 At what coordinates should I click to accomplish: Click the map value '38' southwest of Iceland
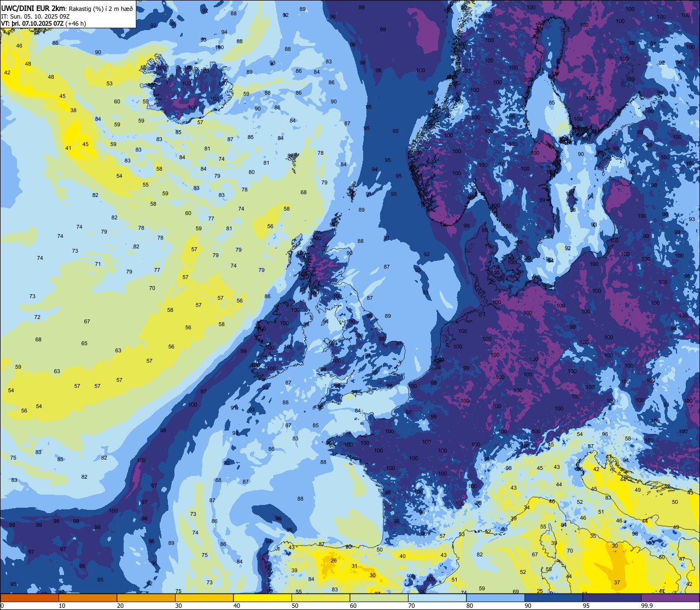click(x=73, y=110)
